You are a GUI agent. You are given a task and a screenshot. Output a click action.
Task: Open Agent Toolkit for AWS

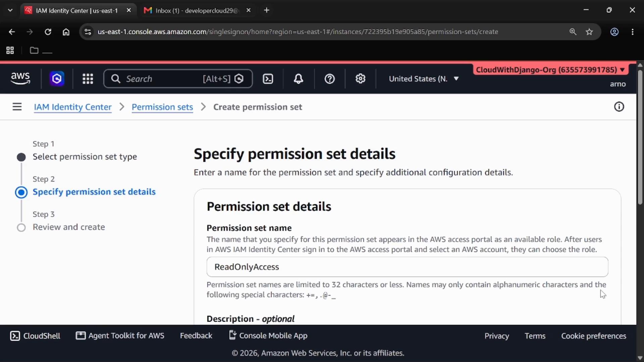coord(120,336)
